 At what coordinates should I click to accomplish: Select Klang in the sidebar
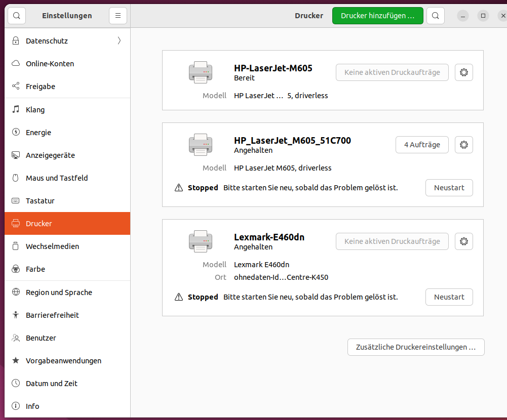pos(67,109)
